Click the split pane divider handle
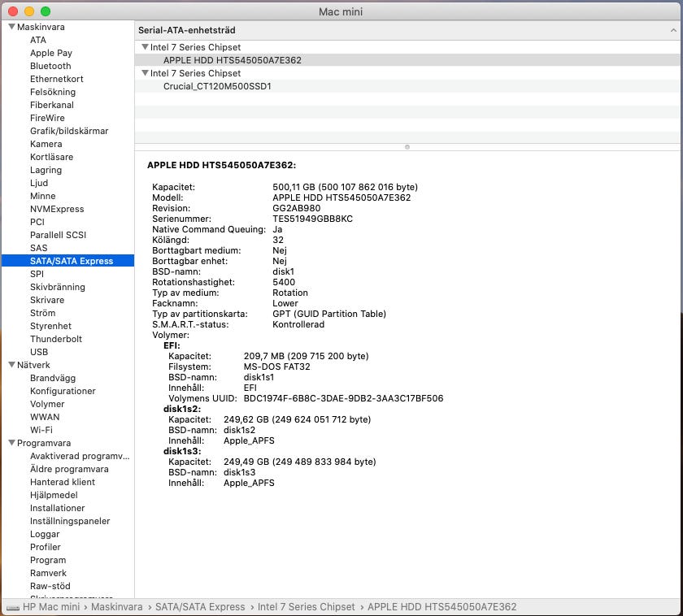Viewport: 683px width, 616px height. point(407,147)
